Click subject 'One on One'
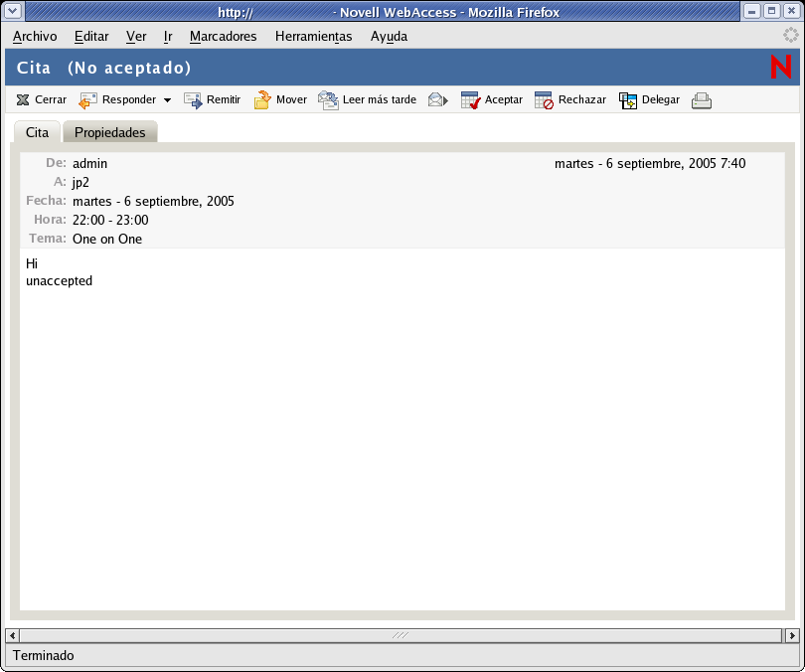805x672 pixels. (107, 240)
